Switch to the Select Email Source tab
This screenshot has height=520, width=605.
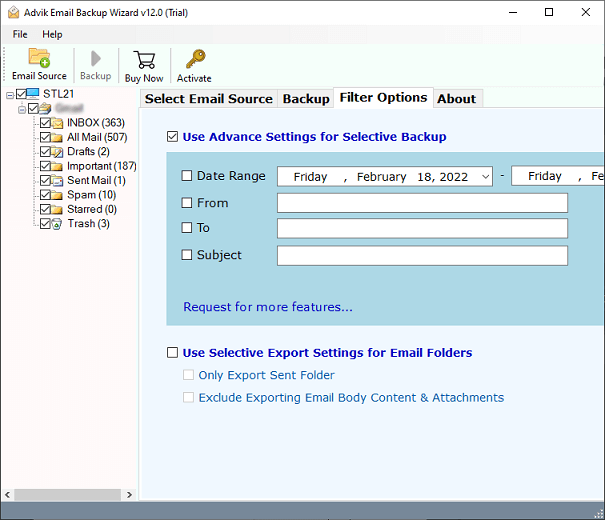208,99
